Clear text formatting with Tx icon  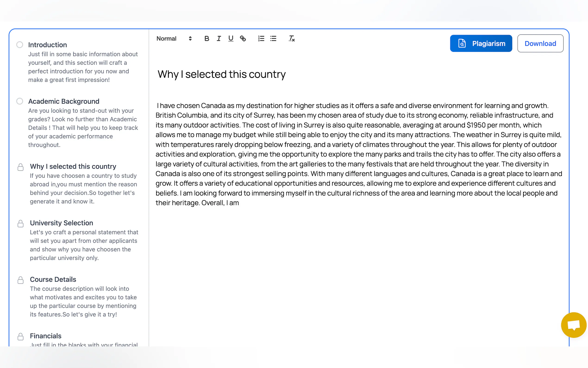pyautogui.click(x=291, y=38)
